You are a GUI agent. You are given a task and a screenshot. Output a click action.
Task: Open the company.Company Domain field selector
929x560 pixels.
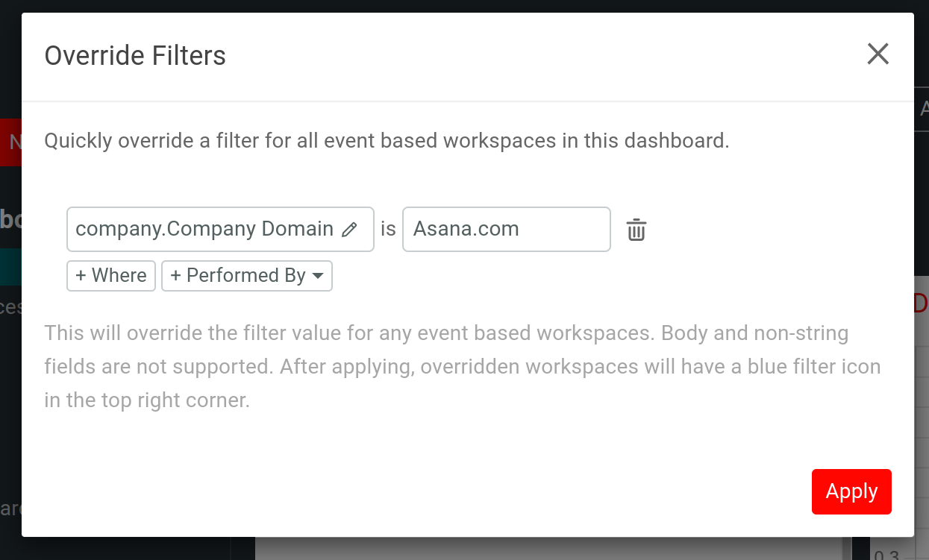point(205,229)
